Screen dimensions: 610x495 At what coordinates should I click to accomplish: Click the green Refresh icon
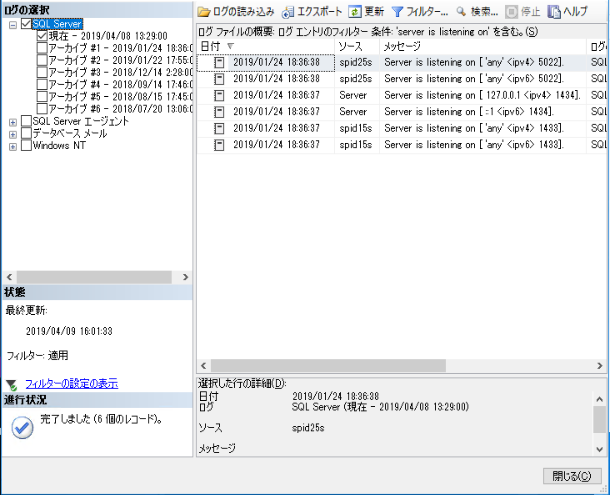354,12
